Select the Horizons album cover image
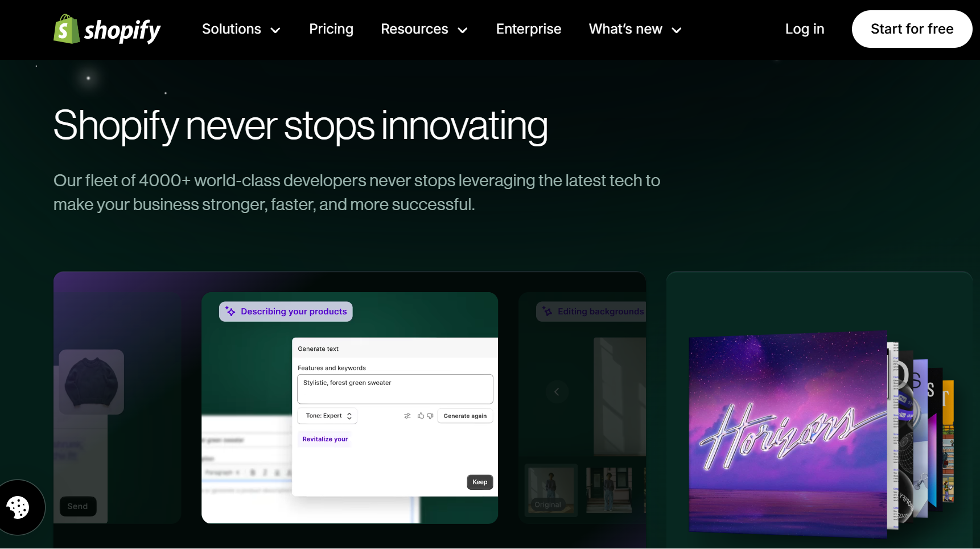The height and width of the screenshot is (549, 980). pyautogui.click(x=788, y=434)
